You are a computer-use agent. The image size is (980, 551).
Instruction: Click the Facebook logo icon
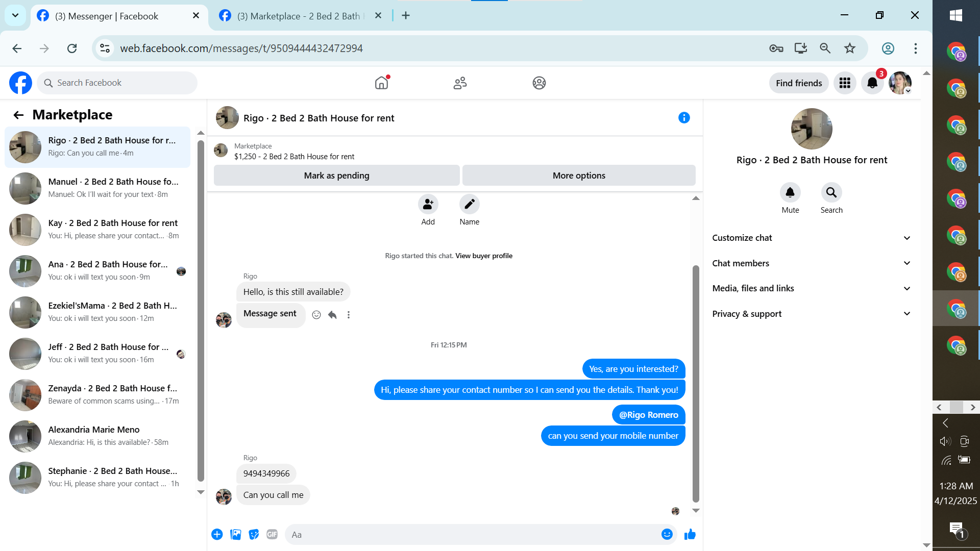click(20, 83)
